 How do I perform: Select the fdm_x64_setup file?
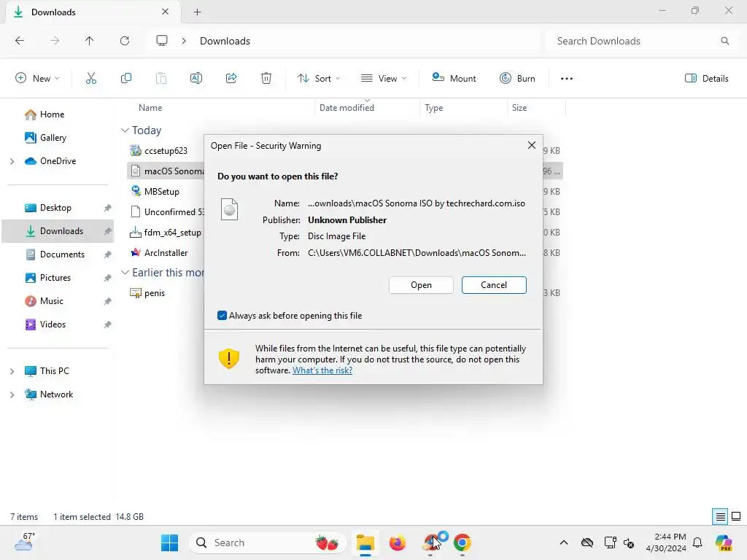coord(172,233)
